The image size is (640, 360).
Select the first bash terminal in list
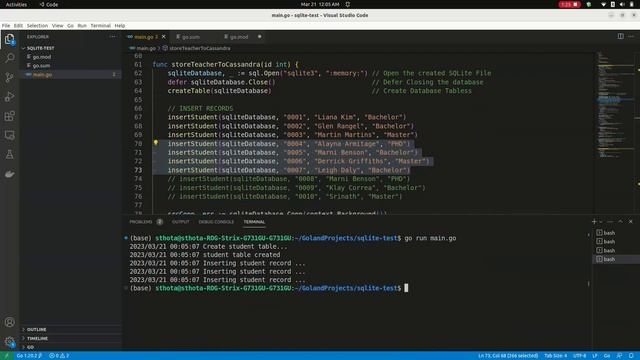tap(616, 233)
